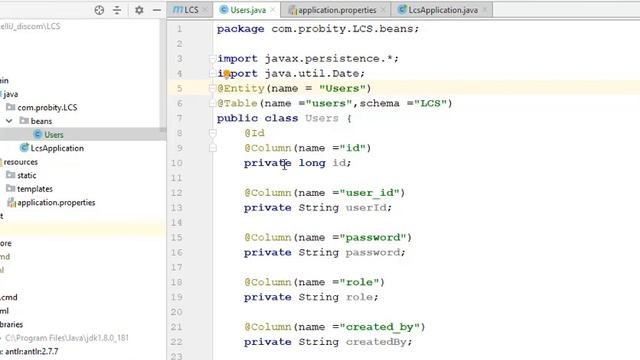This screenshot has width=640, height=360.
Task: Click the "role" column name string
Action: click(x=359, y=282)
